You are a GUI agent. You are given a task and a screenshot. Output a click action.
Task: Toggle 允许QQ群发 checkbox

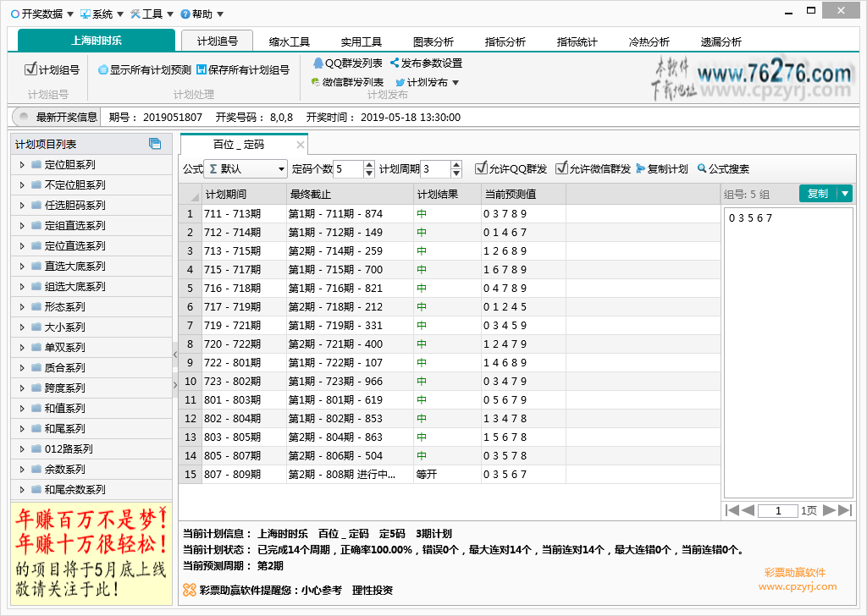tap(481, 168)
